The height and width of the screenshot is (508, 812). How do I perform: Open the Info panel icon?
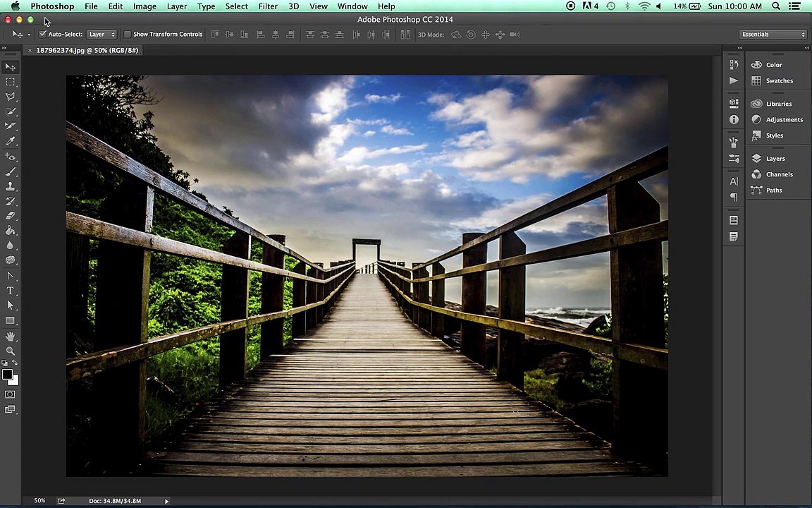coord(734,120)
